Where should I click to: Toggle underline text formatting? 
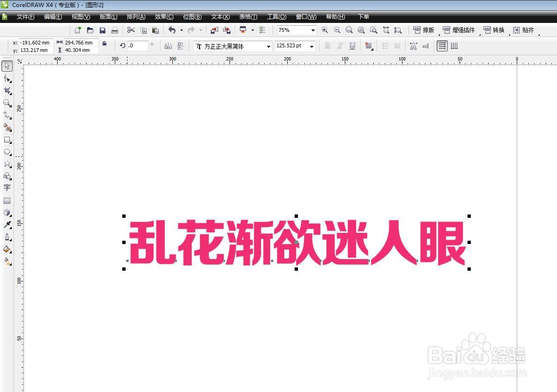tap(352, 46)
